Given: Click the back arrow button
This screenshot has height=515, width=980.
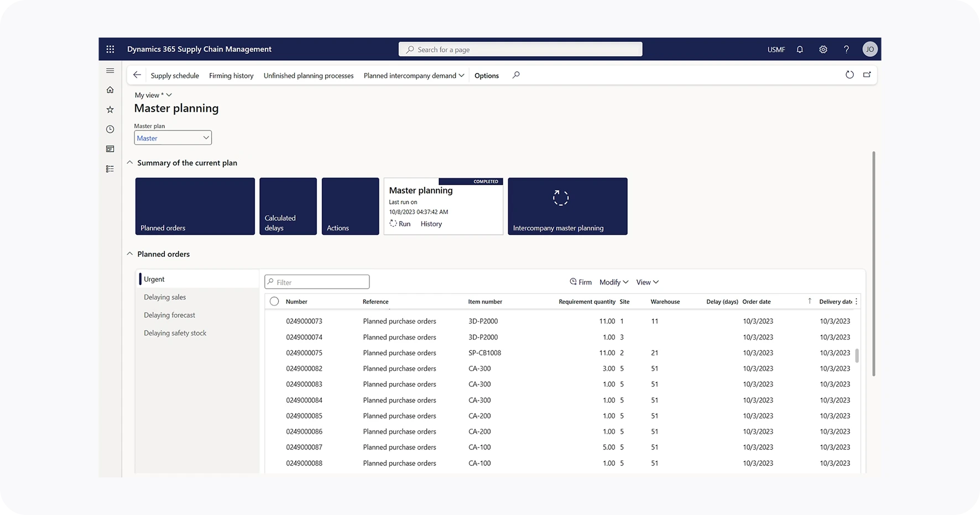Looking at the screenshot, I should pyautogui.click(x=137, y=75).
